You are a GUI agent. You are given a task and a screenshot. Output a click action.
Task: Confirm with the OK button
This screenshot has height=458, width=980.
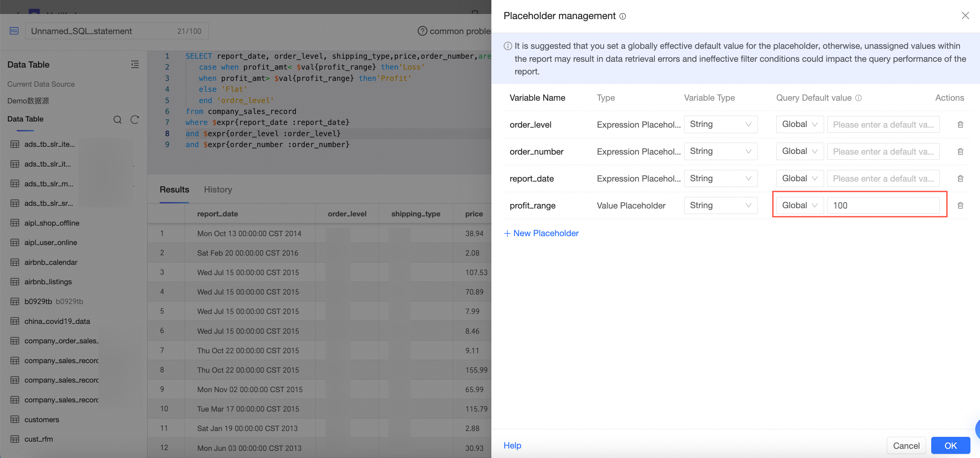point(950,445)
